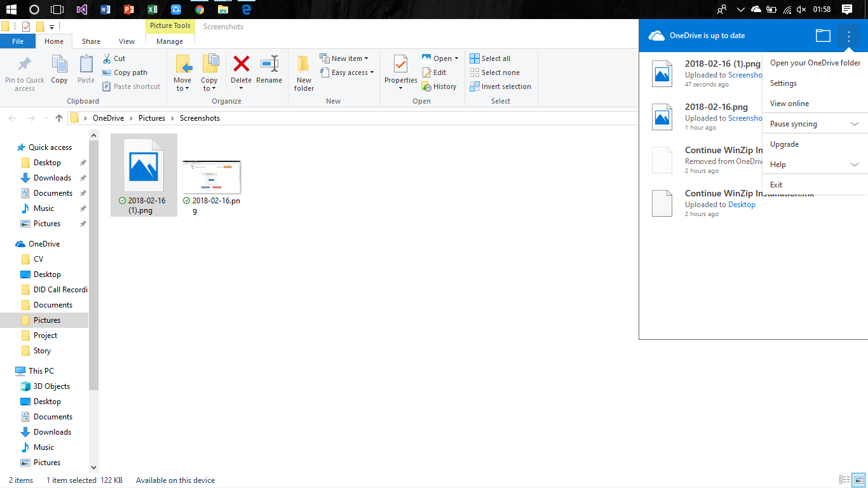868x488 pixels.
Task: Choose View online in OneDrive menu
Action: pos(815,104)
